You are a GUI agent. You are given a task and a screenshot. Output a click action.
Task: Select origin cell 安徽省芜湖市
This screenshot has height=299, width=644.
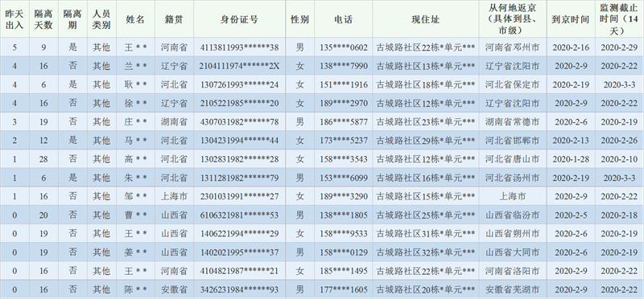coord(512,289)
